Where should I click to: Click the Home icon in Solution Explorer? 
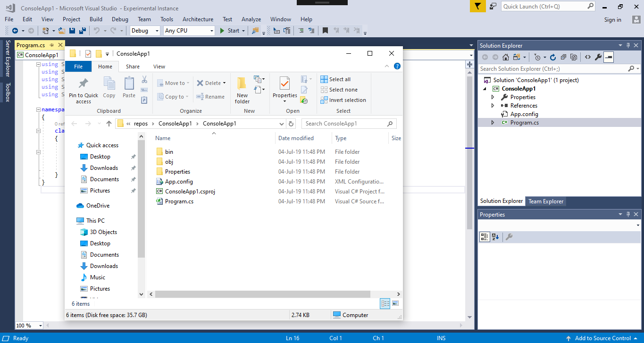point(505,57)
